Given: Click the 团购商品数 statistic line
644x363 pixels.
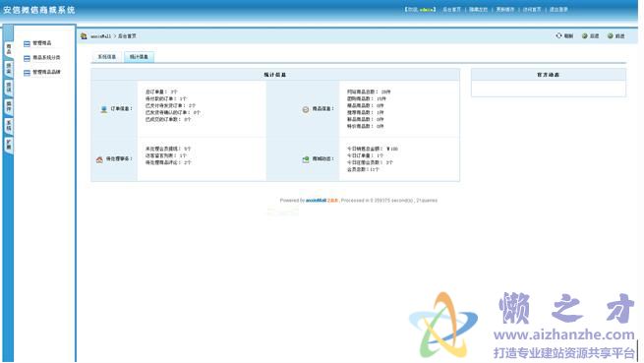Looking at the screenshot, I should 367,99.
